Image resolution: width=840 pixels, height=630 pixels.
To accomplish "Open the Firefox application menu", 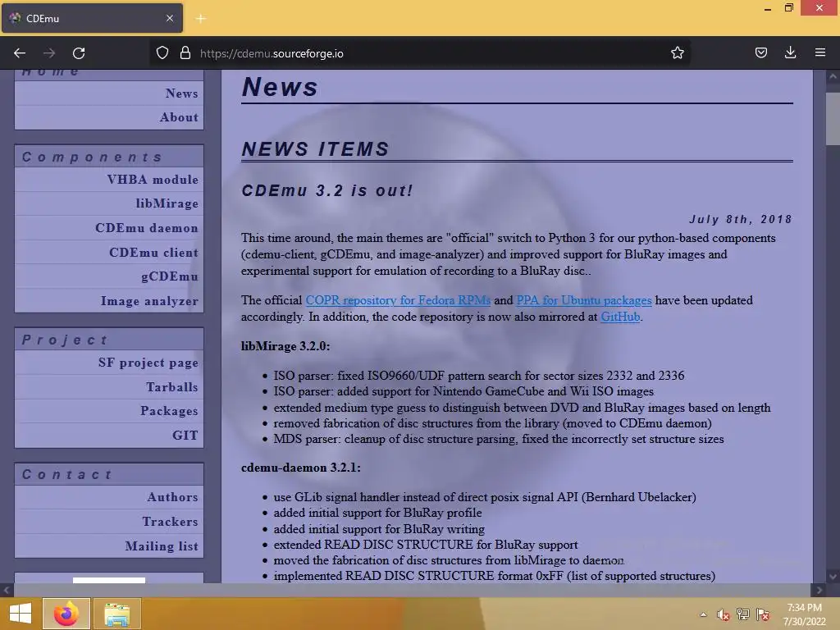I will pyautogui.click(x=819, y=52).
